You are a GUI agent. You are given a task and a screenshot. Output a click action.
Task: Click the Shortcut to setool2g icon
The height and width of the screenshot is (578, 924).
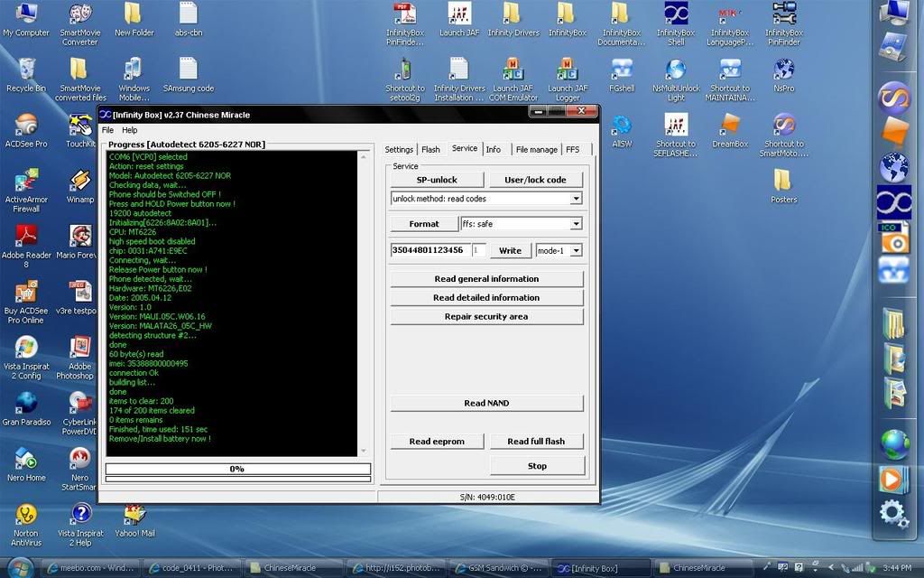405,79
